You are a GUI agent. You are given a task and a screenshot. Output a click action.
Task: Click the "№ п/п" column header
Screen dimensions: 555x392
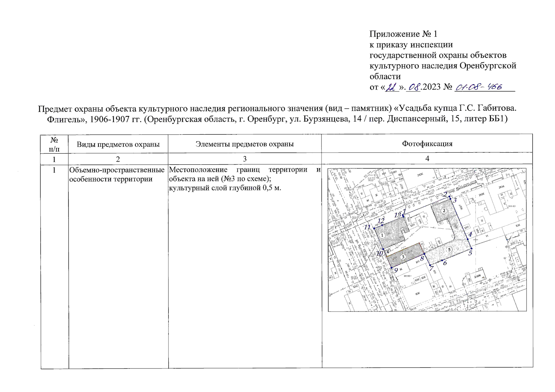pos(54,144)
